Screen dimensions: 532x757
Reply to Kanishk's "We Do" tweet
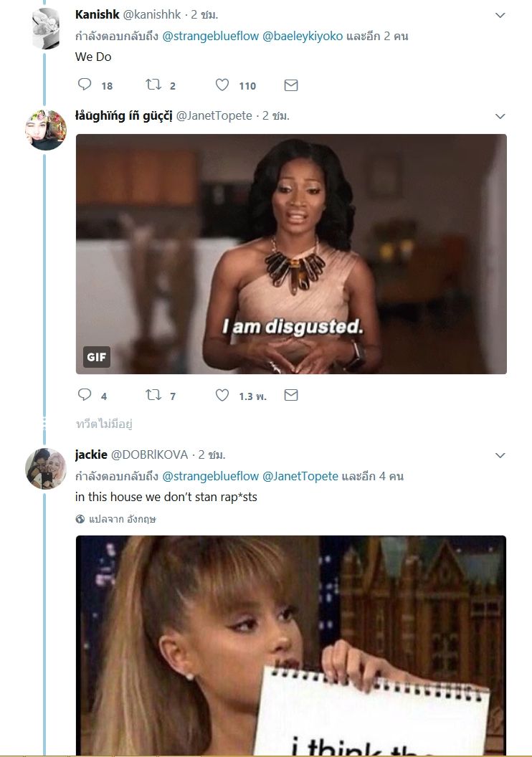(85, 85)
